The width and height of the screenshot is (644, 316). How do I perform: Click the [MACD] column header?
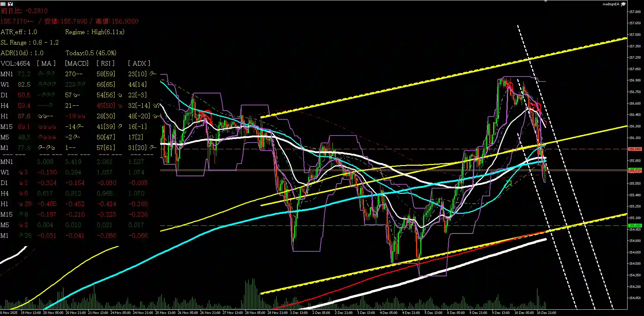[x=76, y=64]
